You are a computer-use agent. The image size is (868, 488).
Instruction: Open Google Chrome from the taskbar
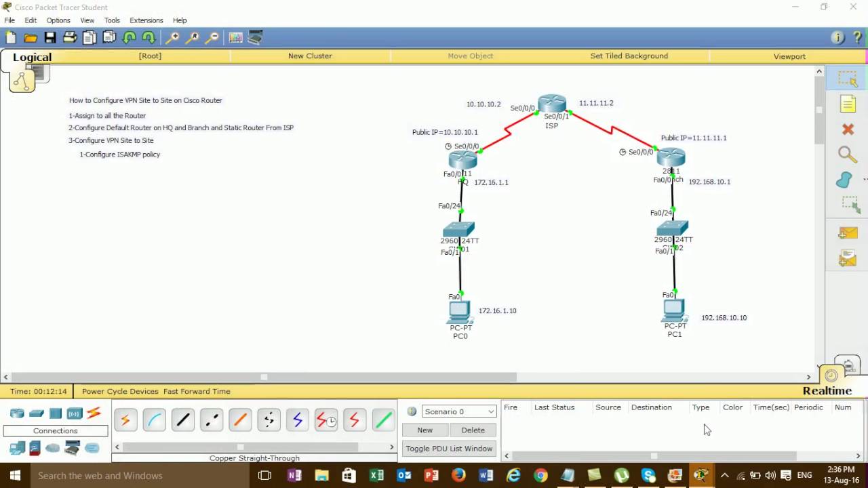click(540, 475)
